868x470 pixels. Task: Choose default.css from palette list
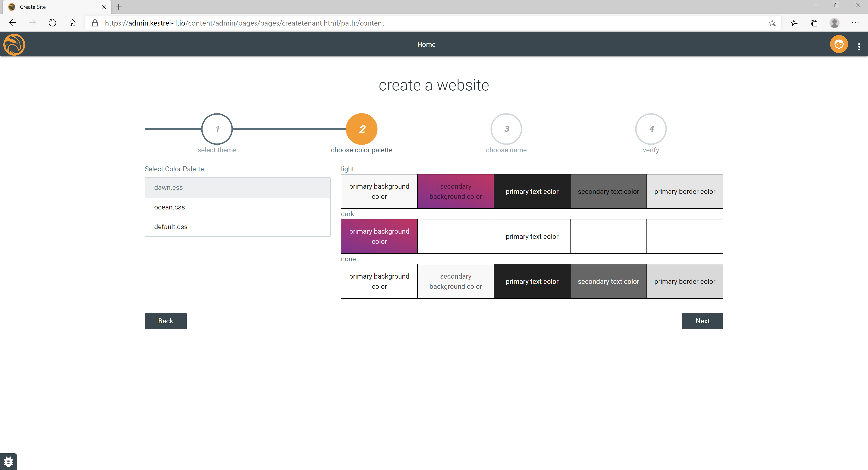238,227
